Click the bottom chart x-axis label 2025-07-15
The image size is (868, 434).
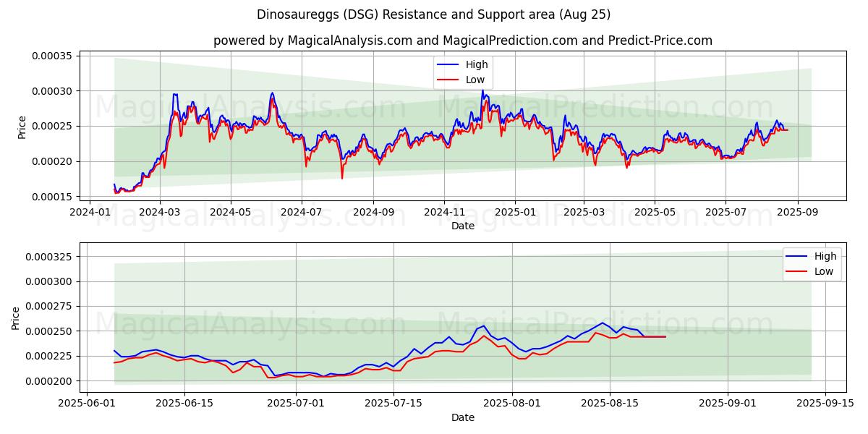[393, 404]
